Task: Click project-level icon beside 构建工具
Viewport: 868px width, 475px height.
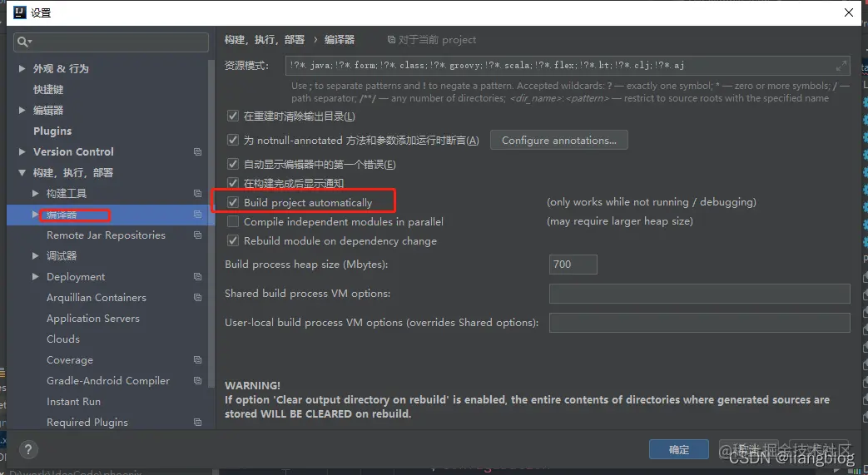Action: (x=197, y=193)
